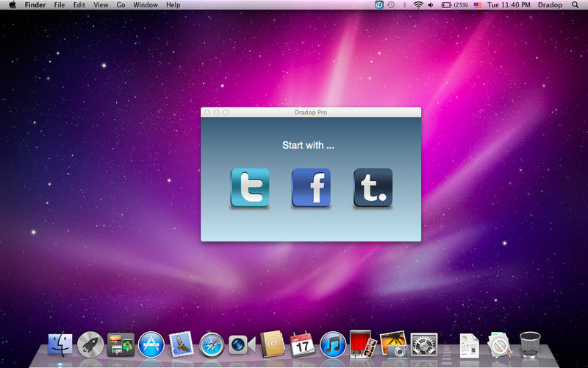588x368 pixels.
Task: Open Launchpad rocket icon in the Dock
Action: click(90, 344)
